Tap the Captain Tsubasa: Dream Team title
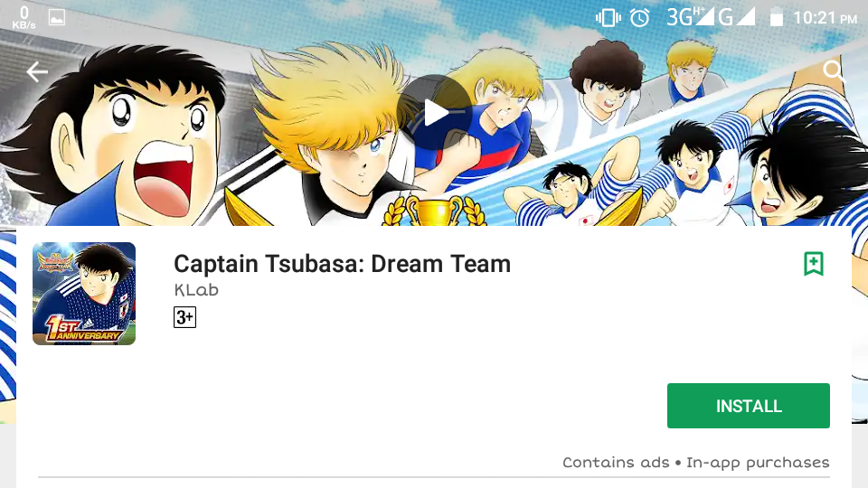Viewport: 868px width, 488px height. (342, 264)
